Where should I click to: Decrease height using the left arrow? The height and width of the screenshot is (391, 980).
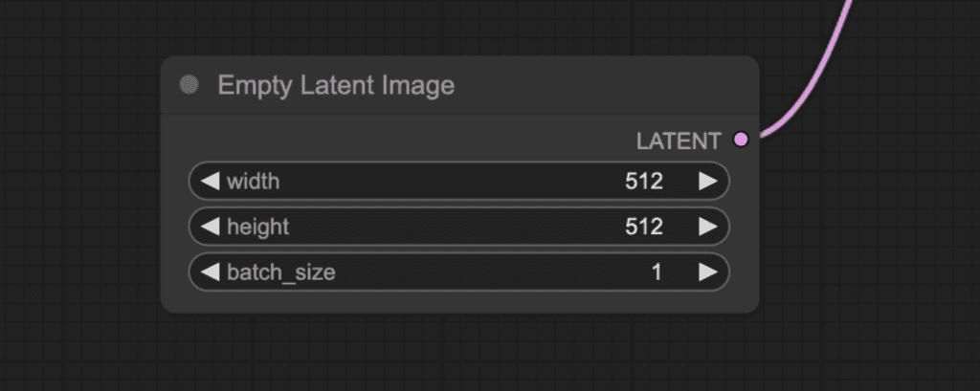(210, 227)
